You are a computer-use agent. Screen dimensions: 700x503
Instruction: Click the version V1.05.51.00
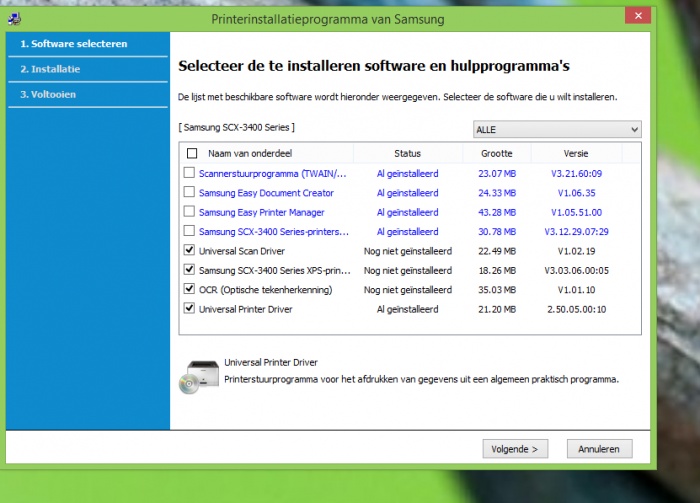(576, 212)
